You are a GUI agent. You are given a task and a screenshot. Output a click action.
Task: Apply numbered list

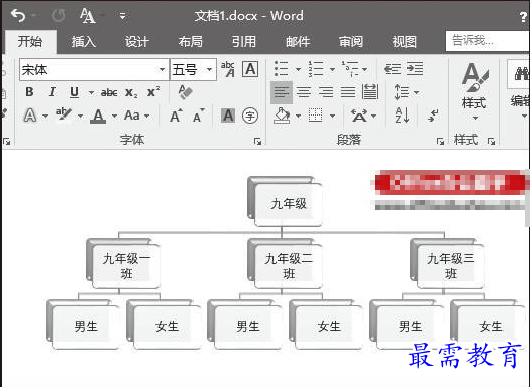point(316,69)
